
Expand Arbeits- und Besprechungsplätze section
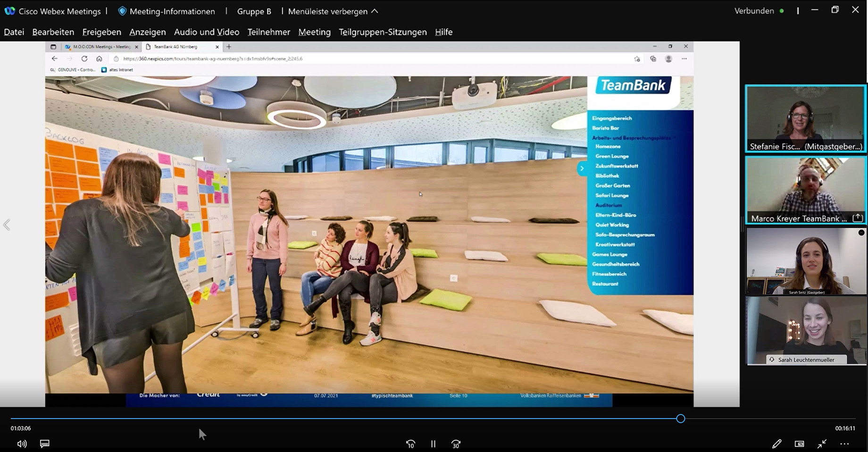[633, 138]
